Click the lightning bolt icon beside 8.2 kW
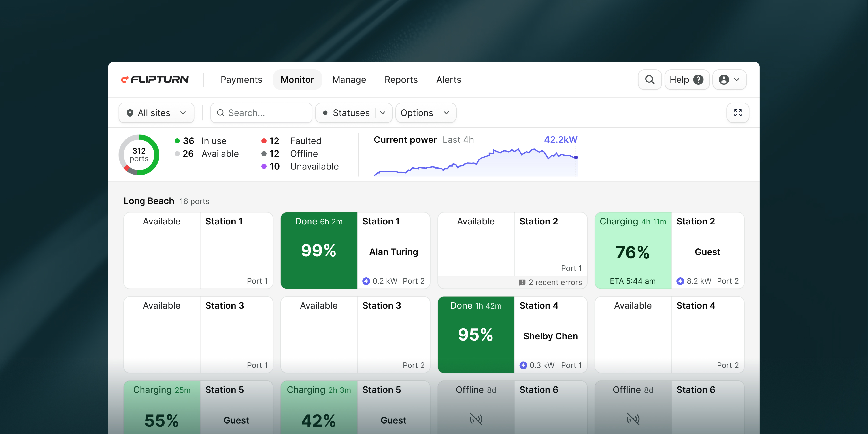 [680, 281]
